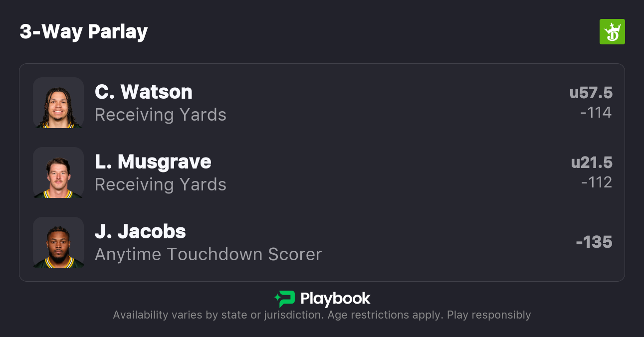
Task: Click the green Playbook logo icon
Action: (x=285, y=299)
